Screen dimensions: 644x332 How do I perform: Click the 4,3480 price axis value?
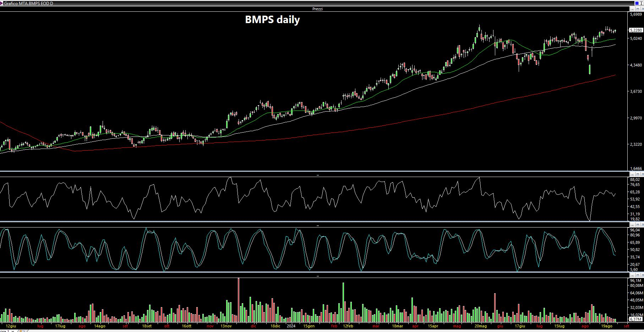(x=636, y=65)
